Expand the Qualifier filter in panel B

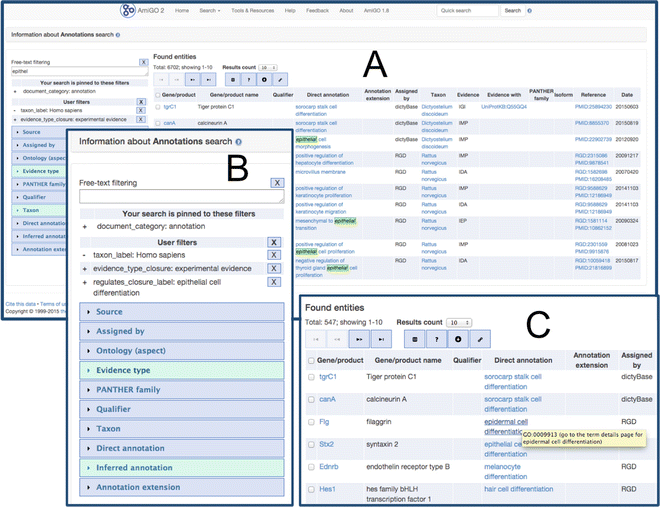(x=182, y=409)
